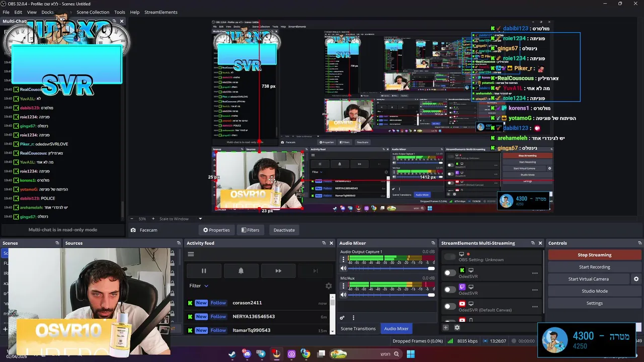Select the corason2411 follow event
The width and height of the screenshot is (644, 362).
click(x=258, y=303)
